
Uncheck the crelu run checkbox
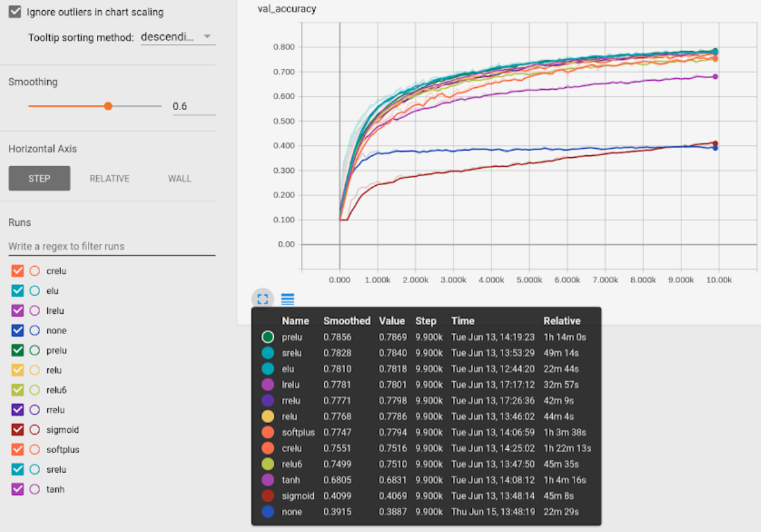[x=17, y=270]
